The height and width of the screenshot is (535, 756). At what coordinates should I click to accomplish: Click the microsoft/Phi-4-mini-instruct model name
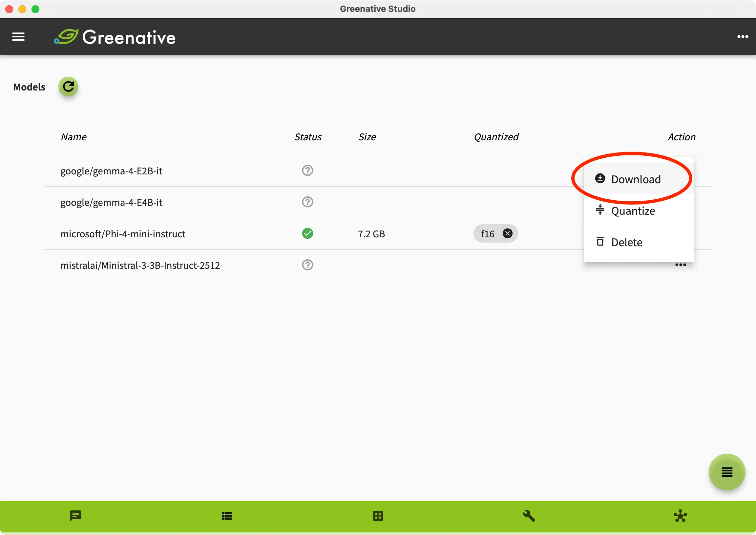[x=123, y=234]
